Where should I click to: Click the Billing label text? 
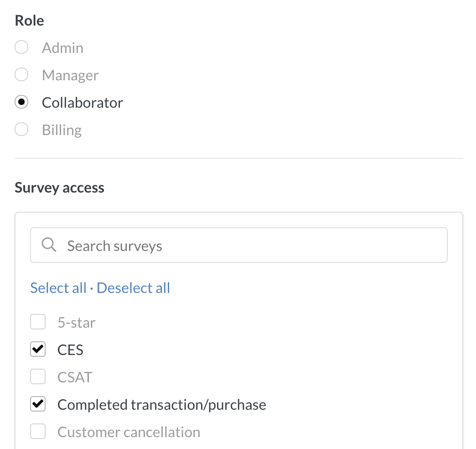click(x=62, y=130)
